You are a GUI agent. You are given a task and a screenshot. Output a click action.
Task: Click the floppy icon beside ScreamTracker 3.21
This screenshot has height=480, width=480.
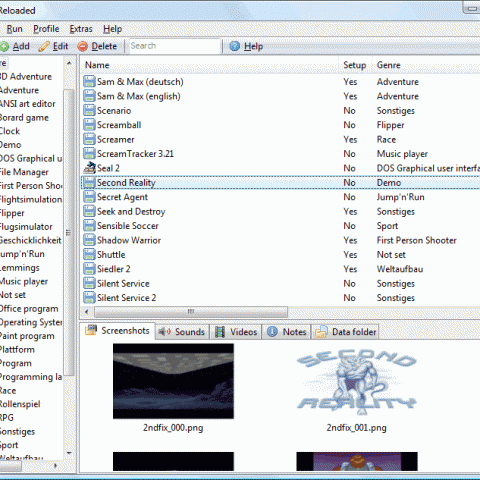point(89,154)
